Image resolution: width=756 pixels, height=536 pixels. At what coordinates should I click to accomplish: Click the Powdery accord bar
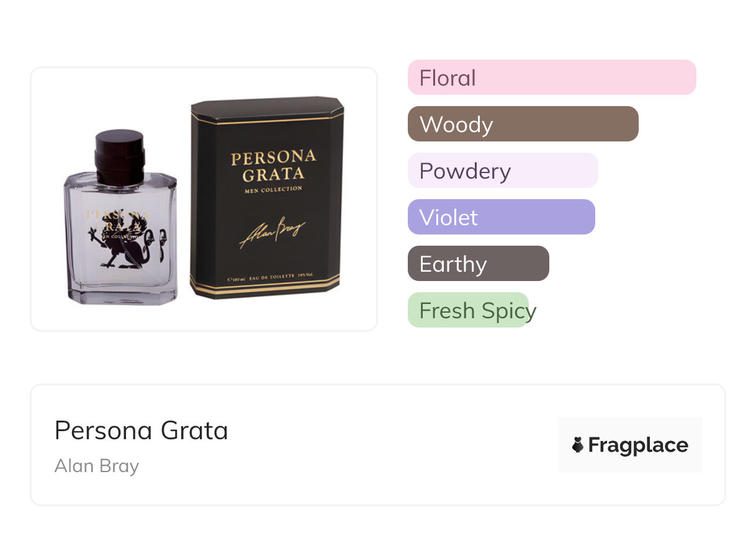pyautogui.click(x=502, y=171)
